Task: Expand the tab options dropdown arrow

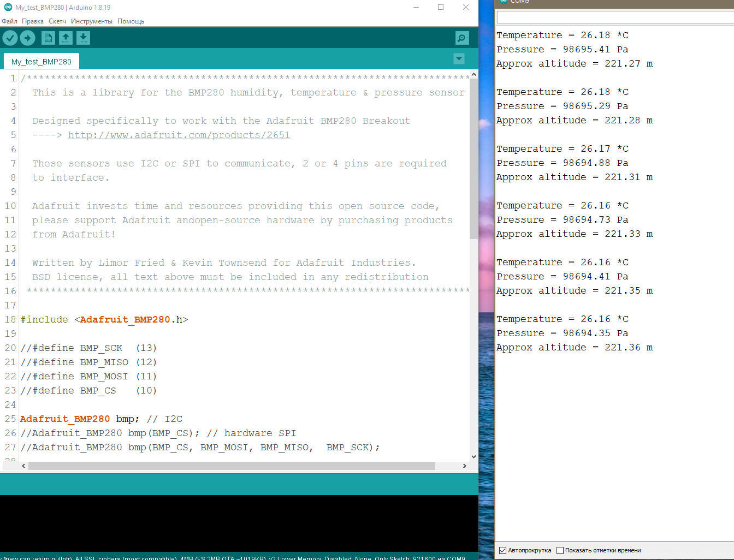Action: coord(459,58)
